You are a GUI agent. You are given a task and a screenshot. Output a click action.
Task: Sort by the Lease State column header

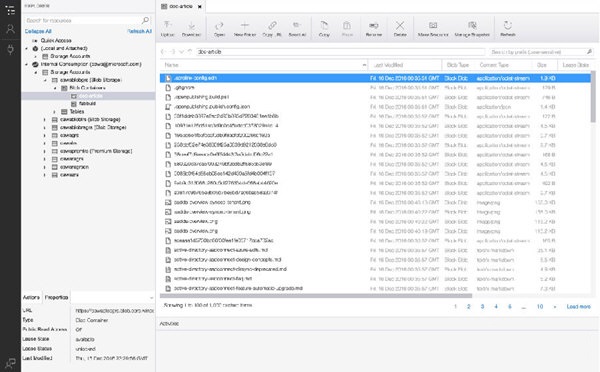click(575, 65)
